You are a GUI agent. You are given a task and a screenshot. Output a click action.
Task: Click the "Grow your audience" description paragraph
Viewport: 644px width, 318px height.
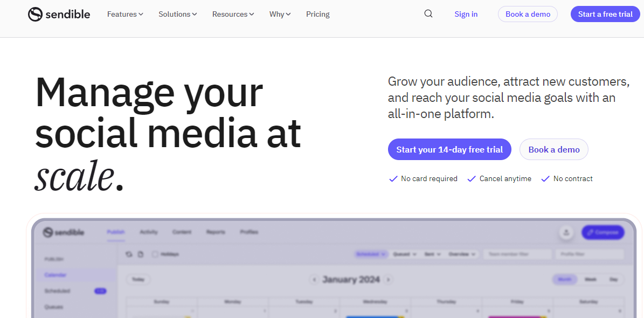click(x=509, y=98)
